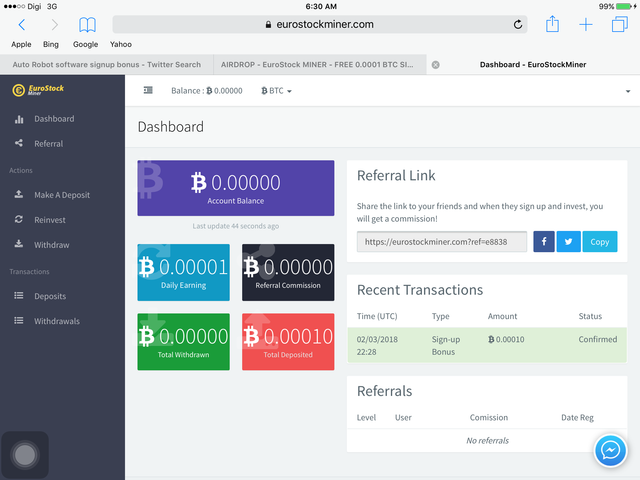The image size is (640, 480).
Task: Click the Withdraw download icon
Action: 19,244
